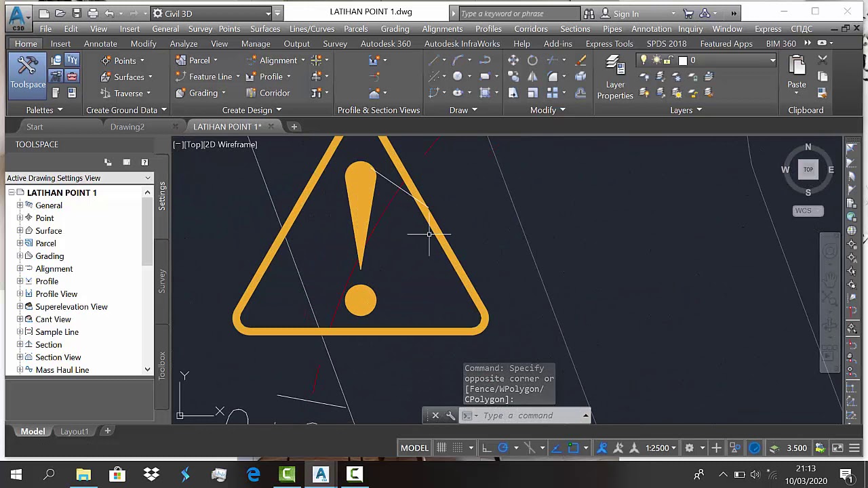Toggle drawing grid display in status bar

coord(441,447)
